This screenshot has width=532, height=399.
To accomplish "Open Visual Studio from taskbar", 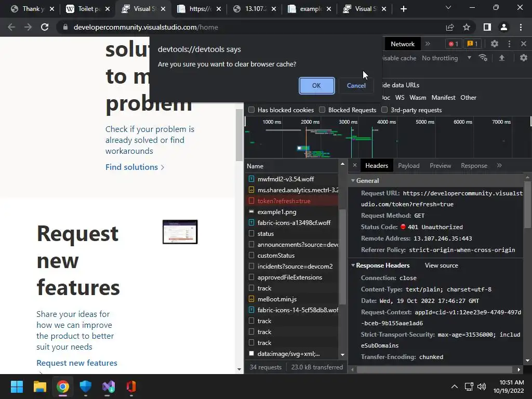I will (109, 387).
